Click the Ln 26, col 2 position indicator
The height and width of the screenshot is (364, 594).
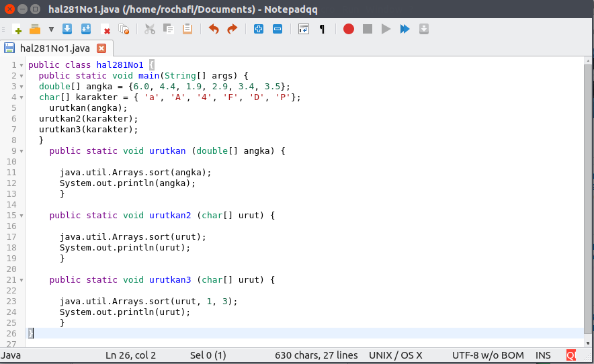[131, 355]
